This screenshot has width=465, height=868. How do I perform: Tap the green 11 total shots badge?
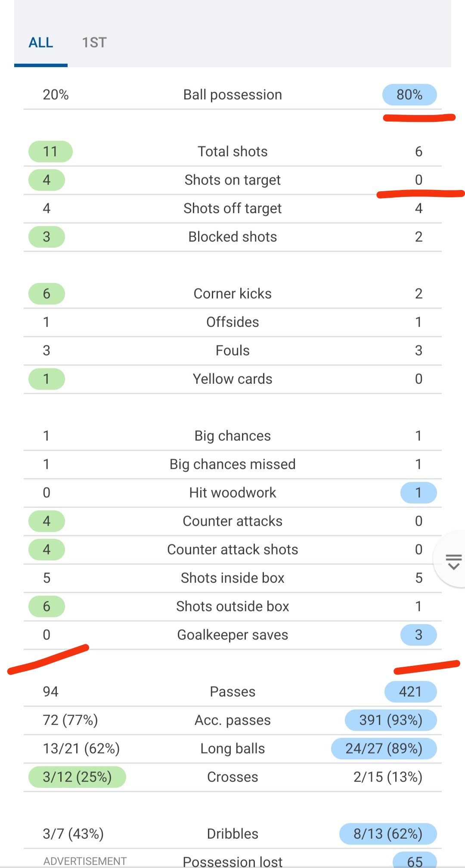[x=50, y=152]
